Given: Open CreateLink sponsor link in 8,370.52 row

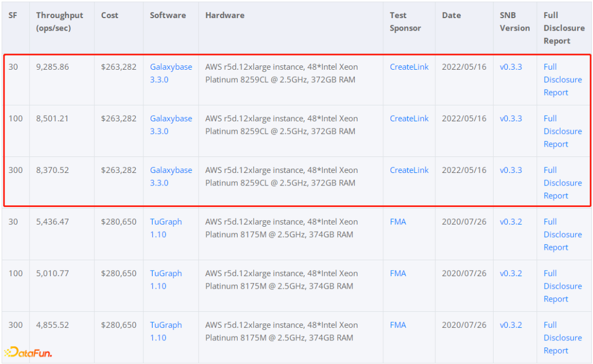Looking at the screenshot, I should tap(409, 170).
